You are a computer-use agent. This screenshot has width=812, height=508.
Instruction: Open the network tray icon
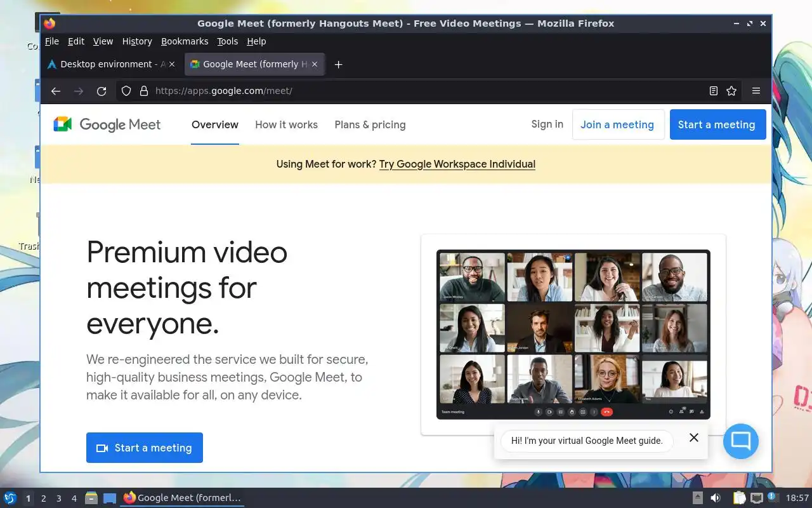coord(756,498)
